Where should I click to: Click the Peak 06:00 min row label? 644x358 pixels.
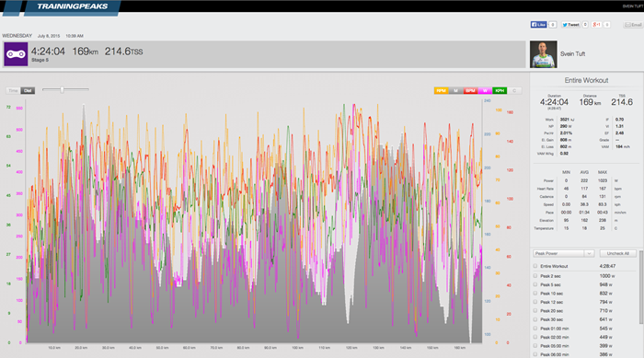(x=555, y=354)
